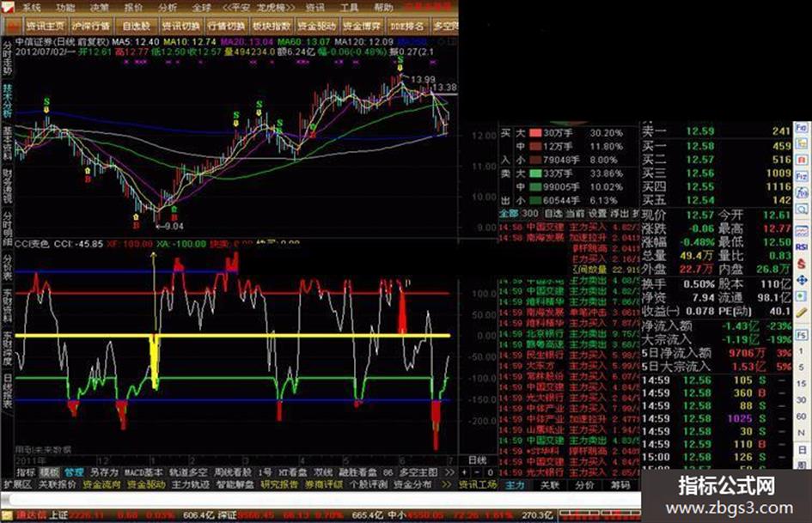Click the FS intraday icon
Viewport: 812px width, 523px height.
click(x=802, y=335)
